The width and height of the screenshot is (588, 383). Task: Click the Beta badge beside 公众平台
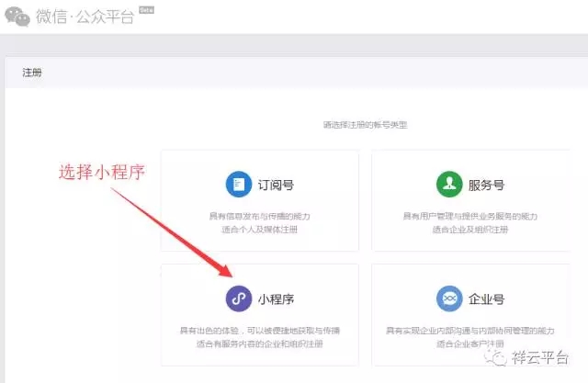click(146, 10)
